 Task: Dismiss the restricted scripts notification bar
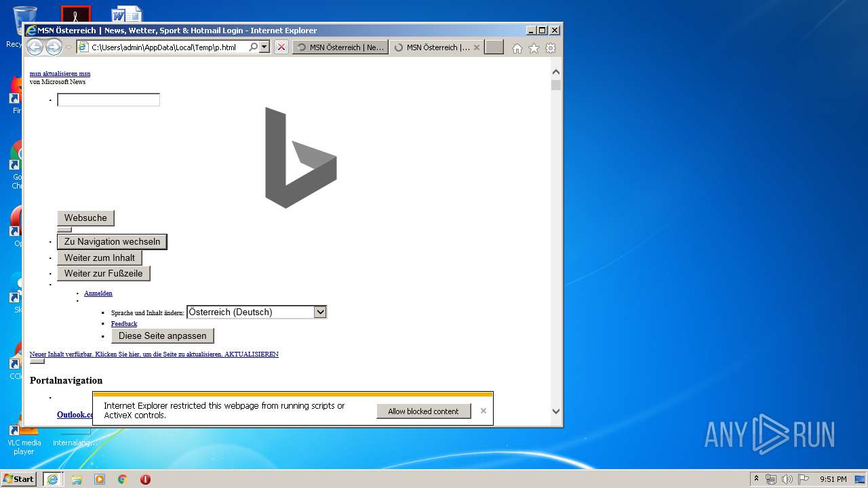click(484, 411)
